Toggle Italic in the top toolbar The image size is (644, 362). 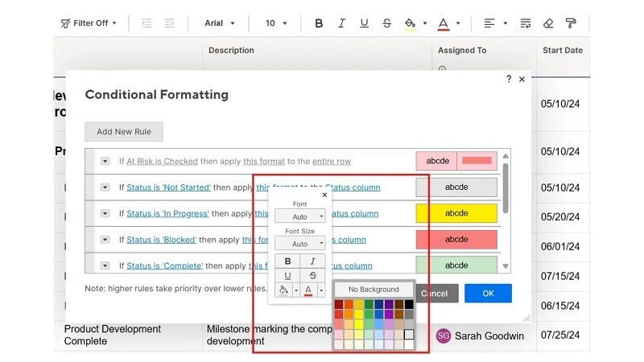coord(341,23)
